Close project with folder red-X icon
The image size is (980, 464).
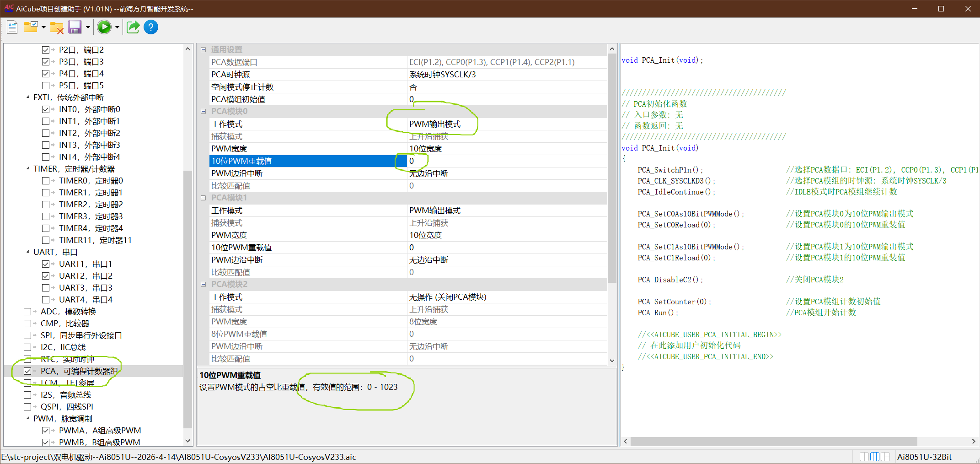tap(57, 27)
